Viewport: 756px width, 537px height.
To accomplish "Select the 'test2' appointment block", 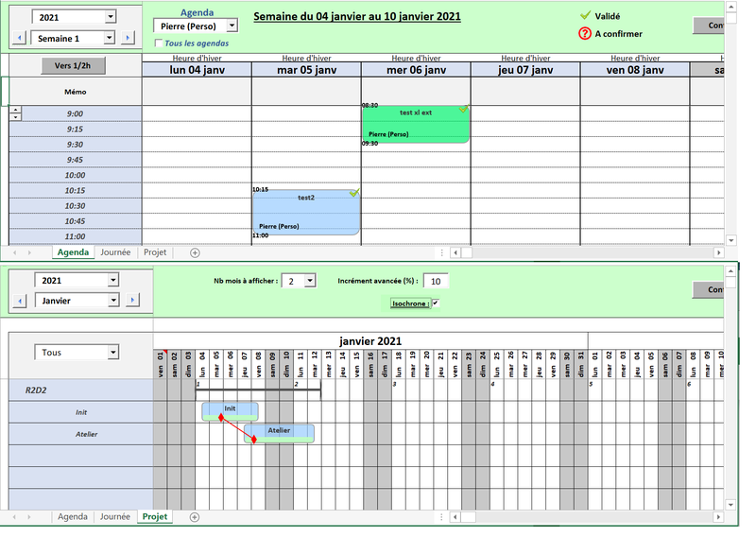I will 306,212.
